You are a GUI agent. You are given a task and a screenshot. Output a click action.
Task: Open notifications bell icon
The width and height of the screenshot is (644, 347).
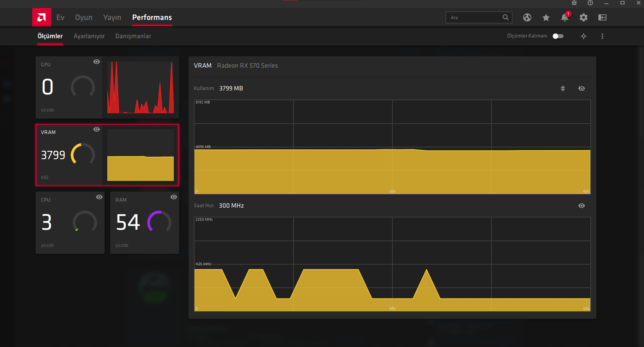(565, 17)
